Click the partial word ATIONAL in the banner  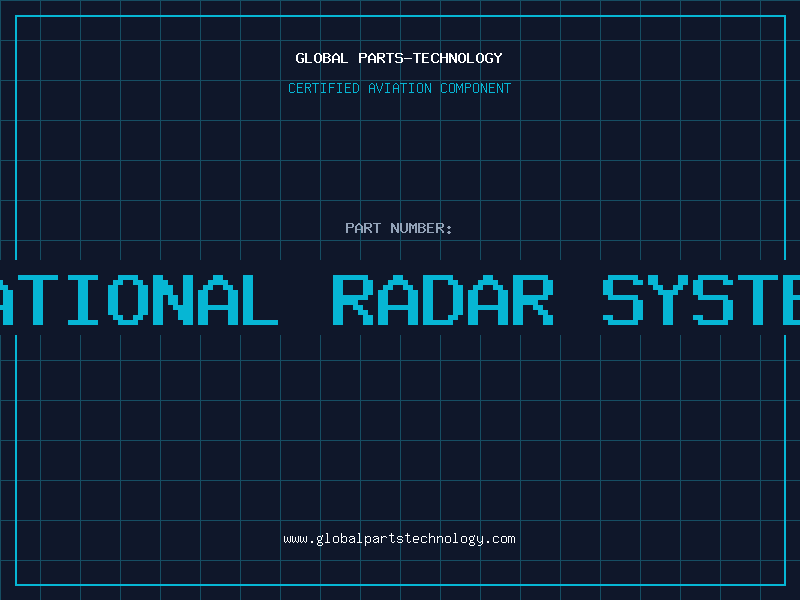pyautogui.click(x=138, y=299)
